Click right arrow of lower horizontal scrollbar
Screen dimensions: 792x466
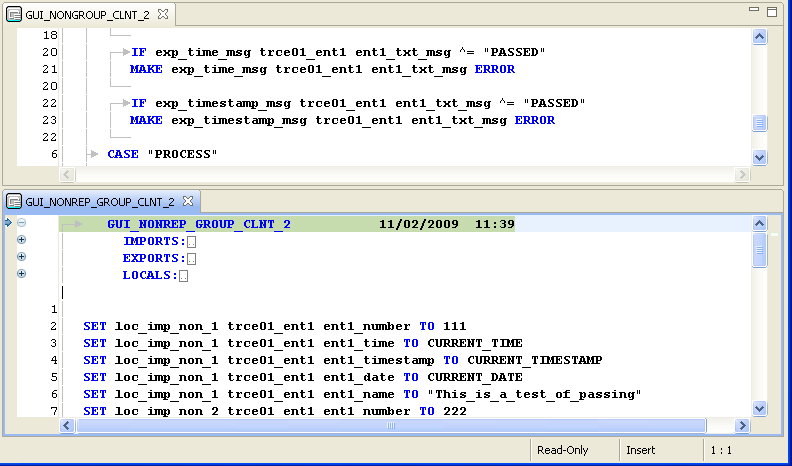click(x=741, y=426)
